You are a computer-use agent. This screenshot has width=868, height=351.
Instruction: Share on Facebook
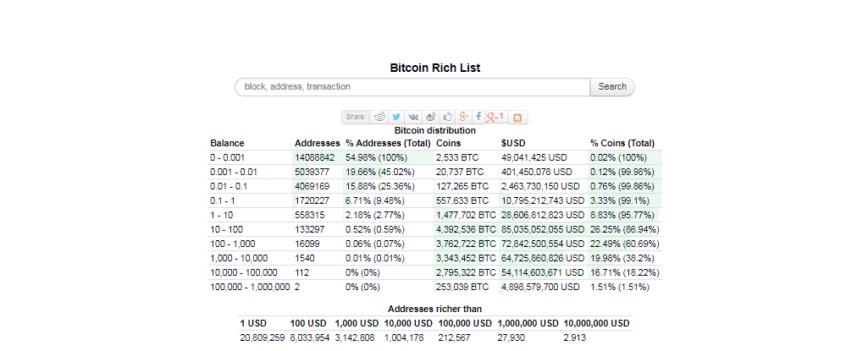[x=478, y=118]
